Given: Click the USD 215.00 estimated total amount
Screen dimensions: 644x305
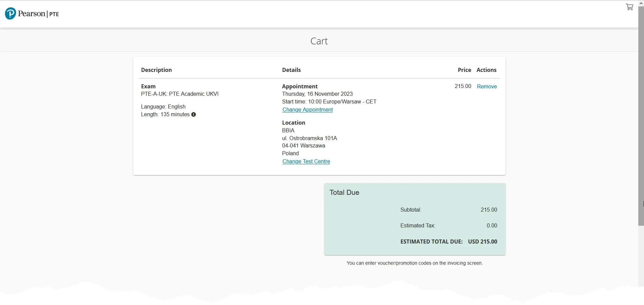Looking at the screenshot, I should coord(482,242).
